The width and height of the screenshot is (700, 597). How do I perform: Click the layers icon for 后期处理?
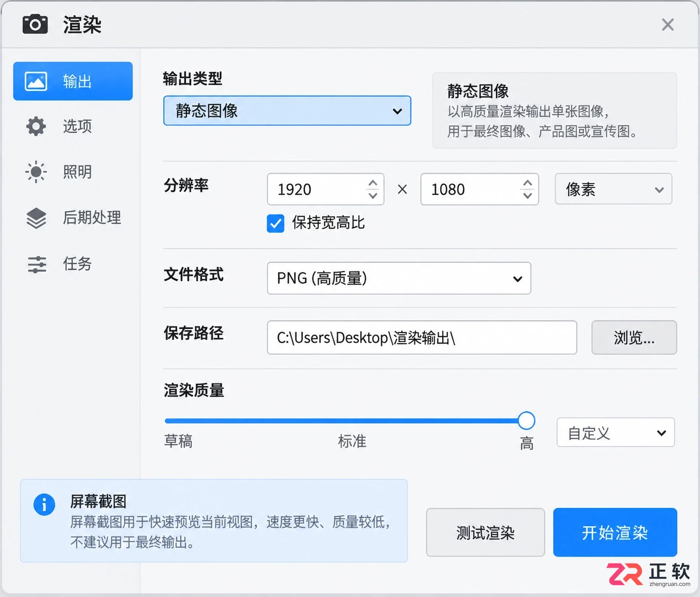(36, 218)
